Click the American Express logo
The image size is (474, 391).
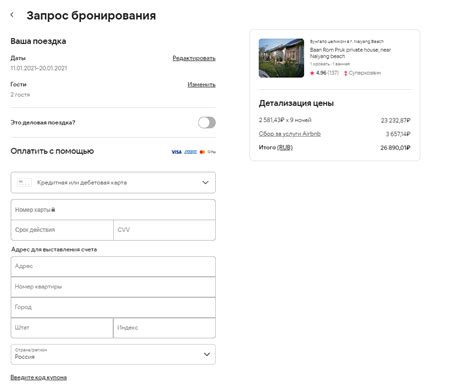click(x=190, y=152)
